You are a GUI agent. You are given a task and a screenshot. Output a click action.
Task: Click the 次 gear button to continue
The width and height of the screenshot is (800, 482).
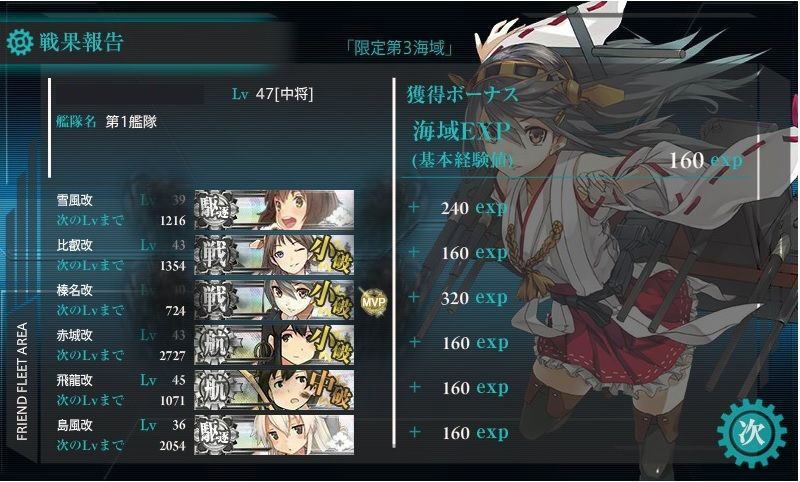click(752, 434)
